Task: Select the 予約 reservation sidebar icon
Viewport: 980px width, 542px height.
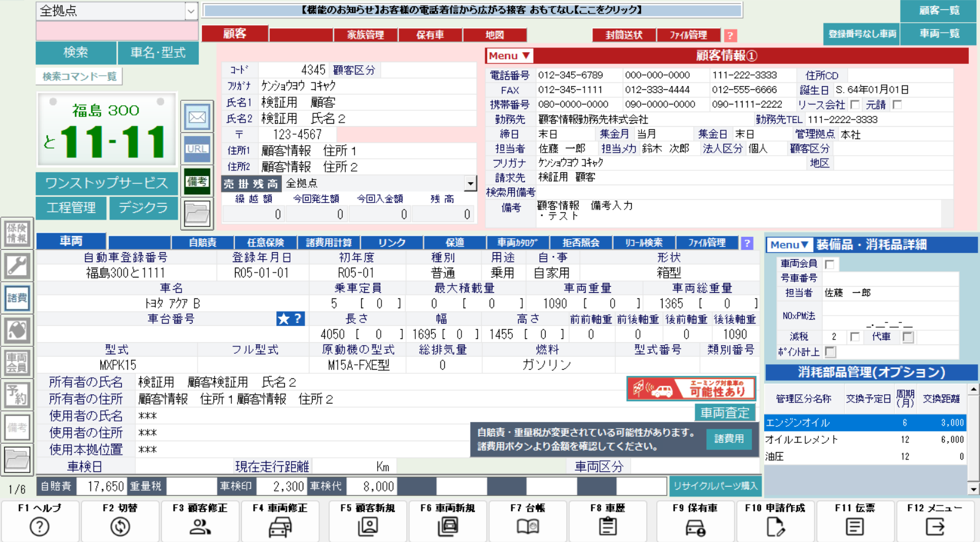Action: click(17, 394)
